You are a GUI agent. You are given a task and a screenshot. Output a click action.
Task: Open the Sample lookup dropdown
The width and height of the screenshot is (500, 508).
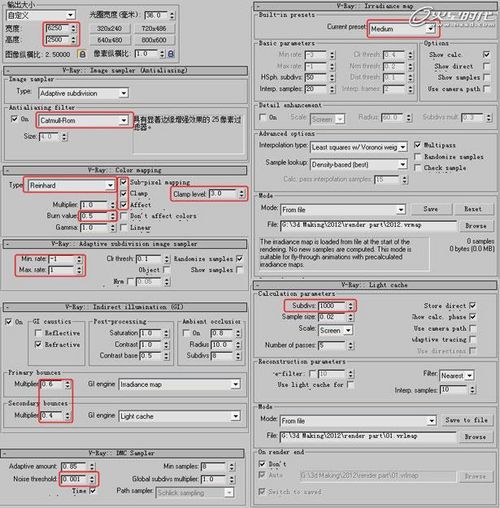403,164
